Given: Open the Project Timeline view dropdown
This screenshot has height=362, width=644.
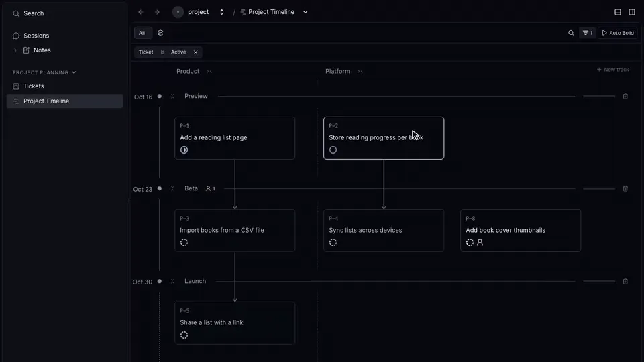Looking at the screenshot, I should [x=305, y=12].
